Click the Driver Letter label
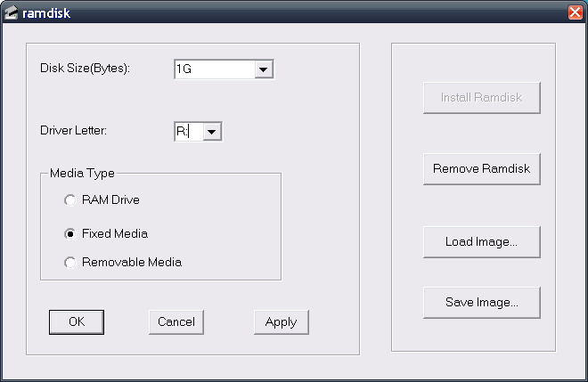 (73, 131)
